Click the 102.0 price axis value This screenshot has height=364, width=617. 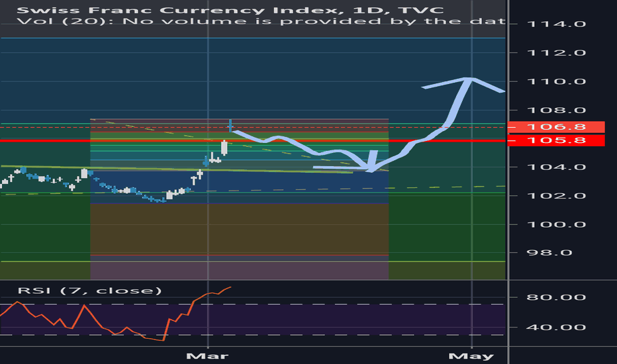point(556,196)
